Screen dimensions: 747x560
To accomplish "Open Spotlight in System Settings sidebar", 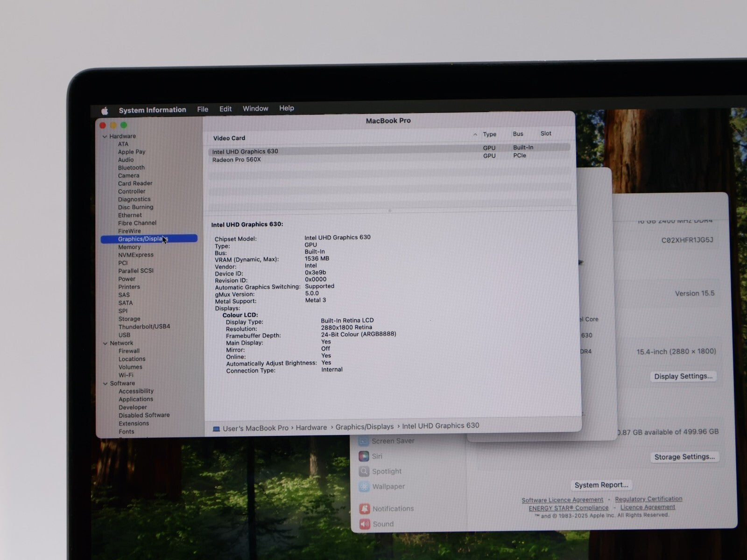I will pos(380,471).
